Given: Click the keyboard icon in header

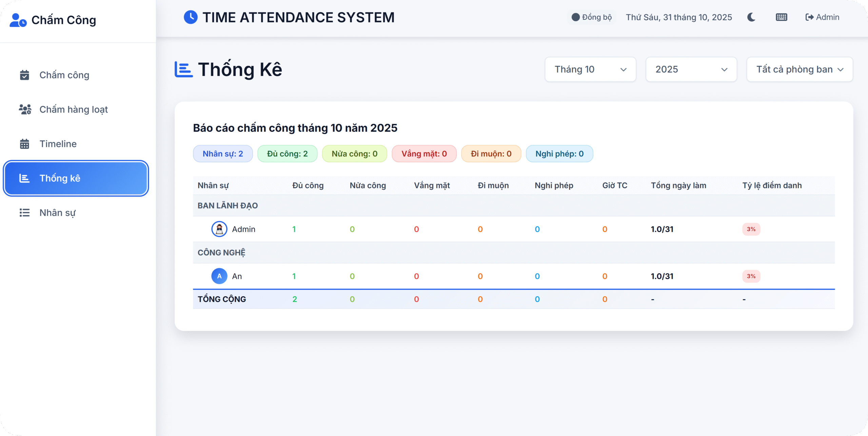Looking at the screenshot, I should [781, 17].
